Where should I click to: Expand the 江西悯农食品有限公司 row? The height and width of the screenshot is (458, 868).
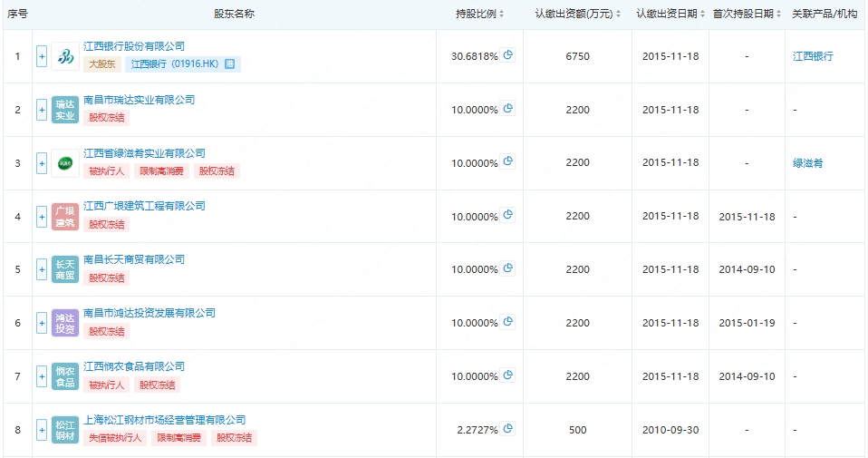(x=42, y=376)
